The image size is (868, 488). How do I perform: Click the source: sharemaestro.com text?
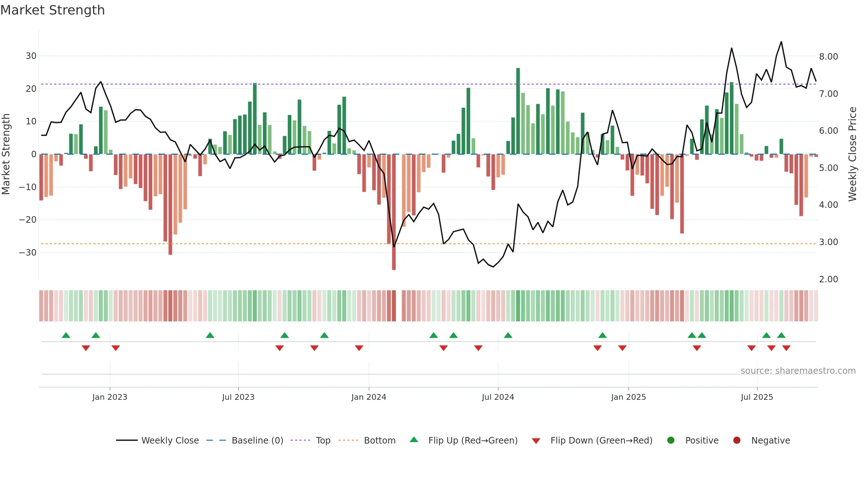[x=798, y=371]
